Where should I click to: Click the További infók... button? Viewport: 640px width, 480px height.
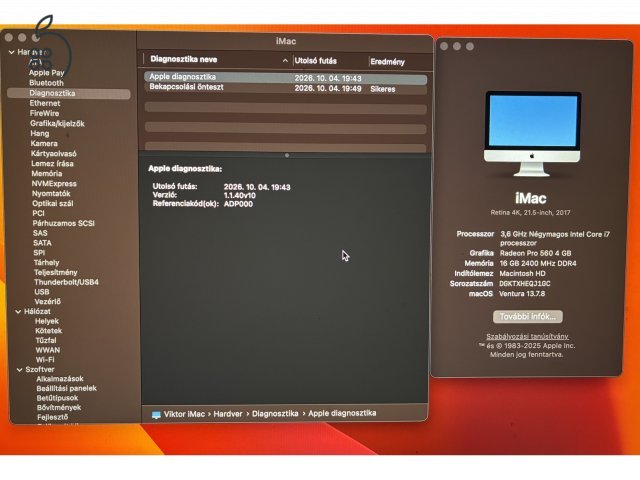coord(527,317)
